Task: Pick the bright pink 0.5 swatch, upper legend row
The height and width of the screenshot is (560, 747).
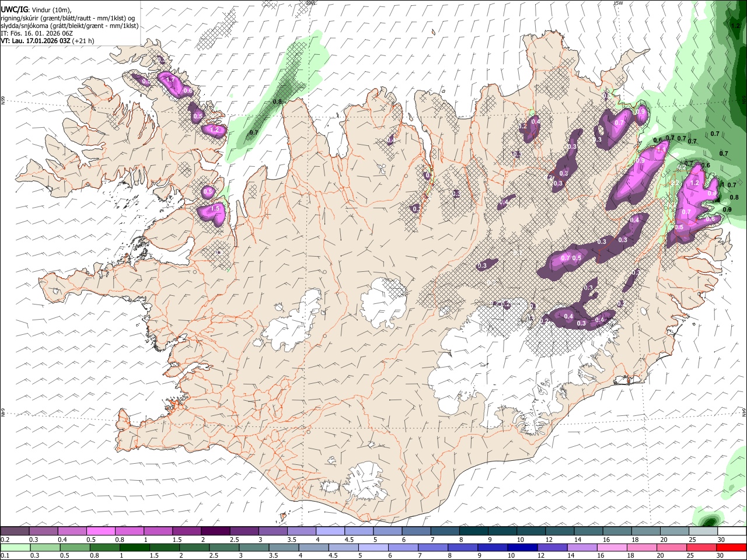Action: coord(100,531)
